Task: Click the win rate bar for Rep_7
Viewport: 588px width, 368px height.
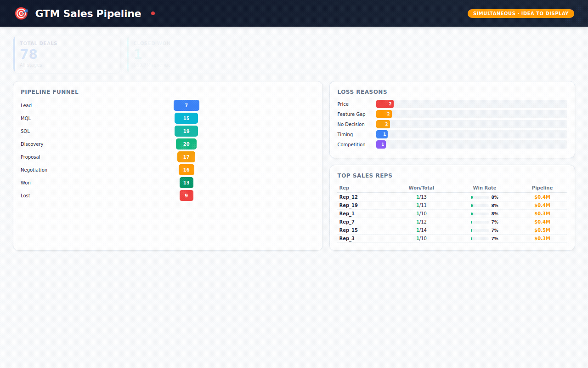Action: (480, 222)
